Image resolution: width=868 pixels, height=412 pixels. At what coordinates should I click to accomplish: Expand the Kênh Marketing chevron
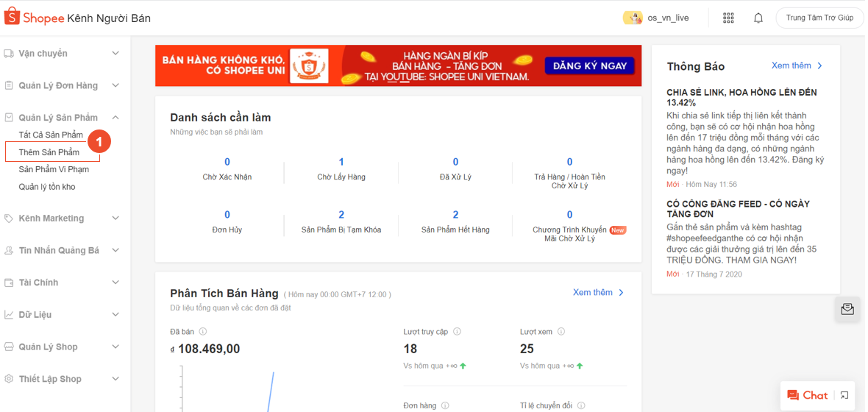coord(115,219)
